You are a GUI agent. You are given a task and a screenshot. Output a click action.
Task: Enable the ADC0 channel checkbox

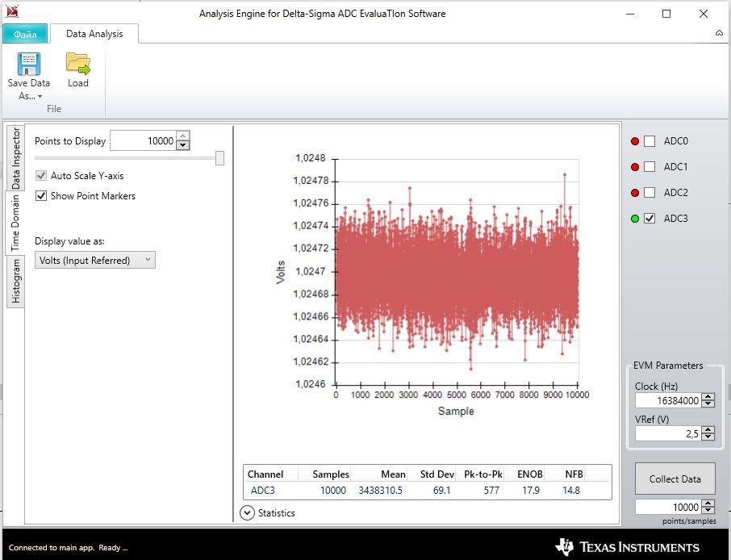650,141
